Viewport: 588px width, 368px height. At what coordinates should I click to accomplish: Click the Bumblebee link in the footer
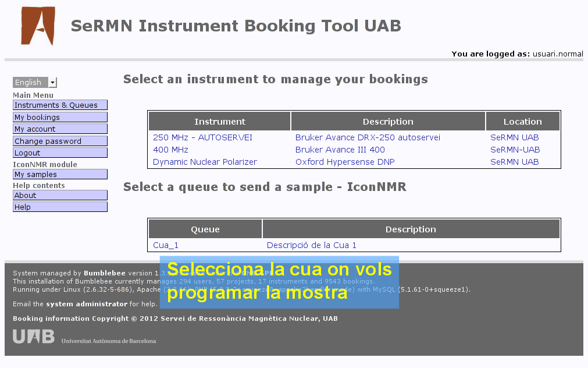pos(104,273)
